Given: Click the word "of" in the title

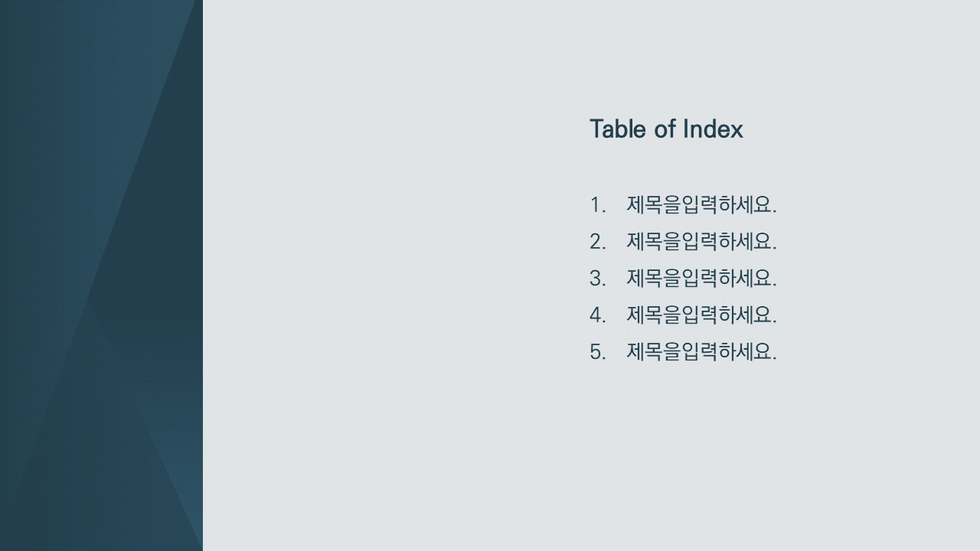Looking at the screenshot, I should (x=665, y=129).
